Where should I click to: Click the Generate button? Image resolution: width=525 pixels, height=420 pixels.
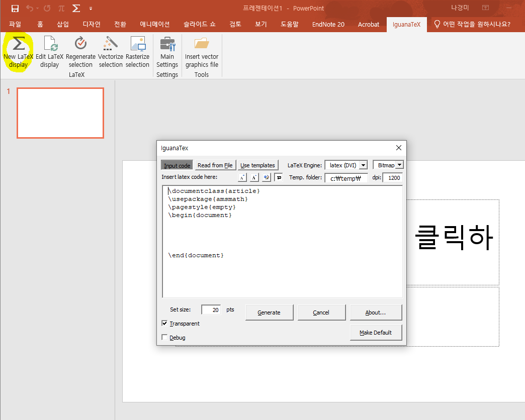click(x=269, y=312)
